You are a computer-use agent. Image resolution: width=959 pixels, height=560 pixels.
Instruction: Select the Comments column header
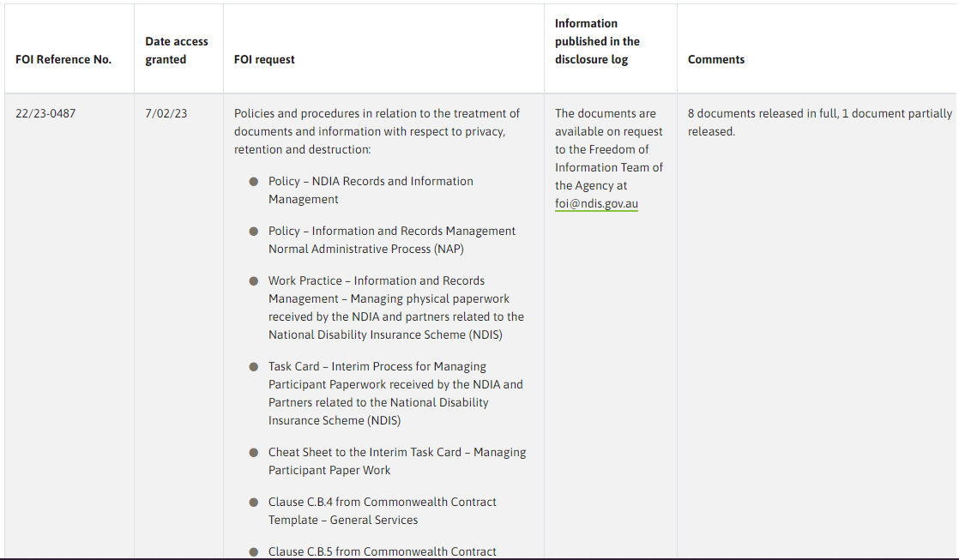tap(716, 59)
